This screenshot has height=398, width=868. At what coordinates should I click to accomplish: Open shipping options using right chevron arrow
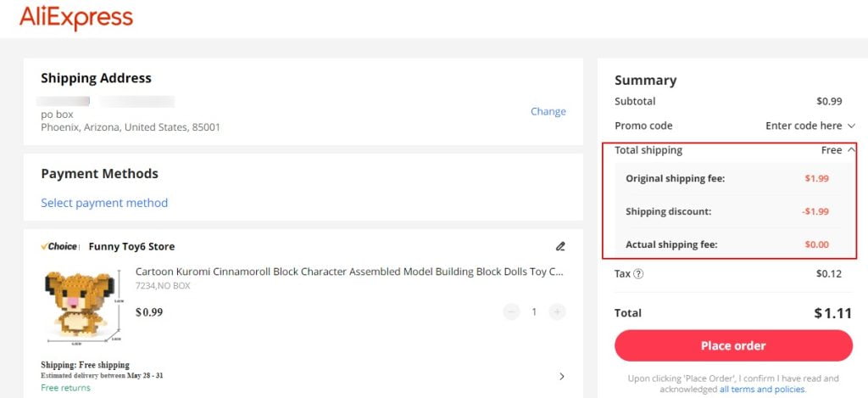562,376
